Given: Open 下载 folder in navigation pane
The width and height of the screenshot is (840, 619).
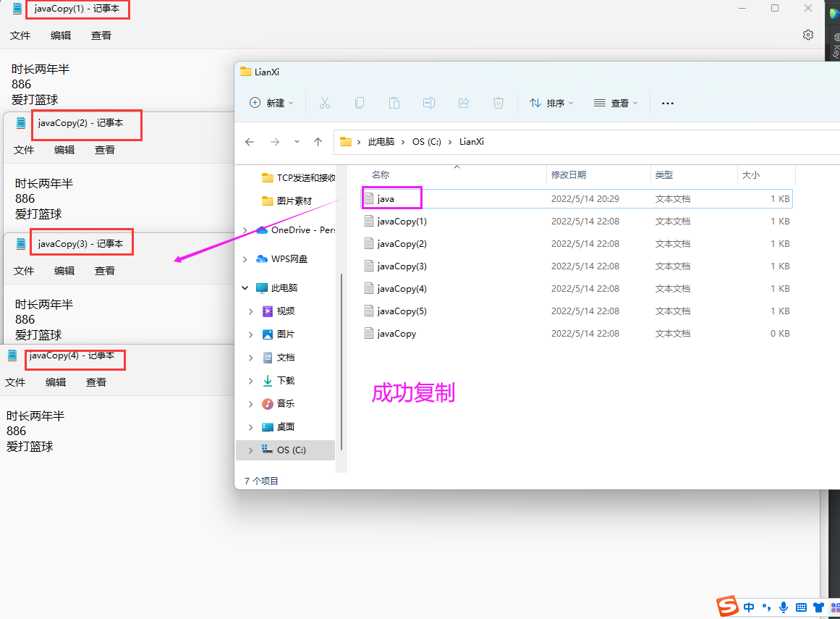Looking at the screenshot, I should tap(279, 381).
